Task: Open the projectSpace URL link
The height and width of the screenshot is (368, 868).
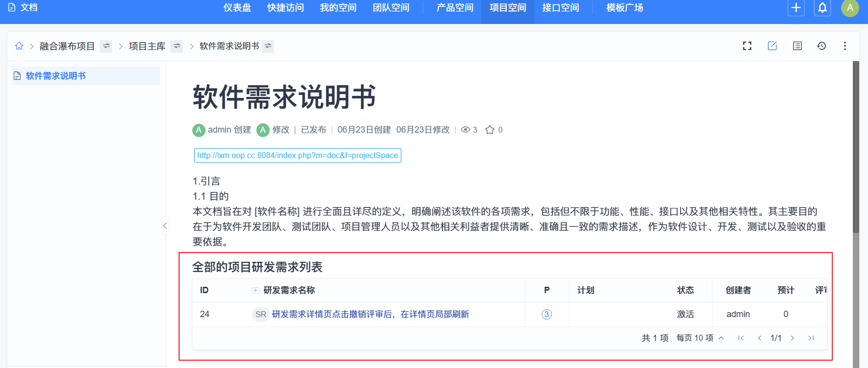Action: pyautogui.click(x=297, y=156)
